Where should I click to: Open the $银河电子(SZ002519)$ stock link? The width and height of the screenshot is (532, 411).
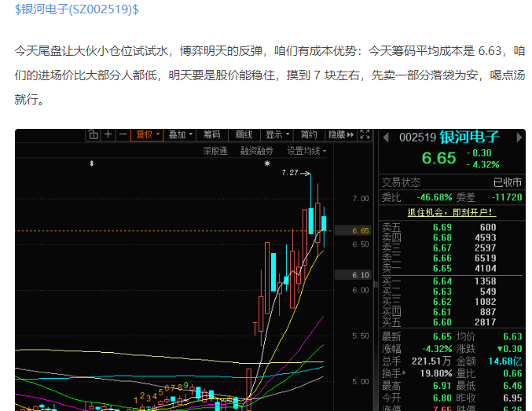pos(77,9)
